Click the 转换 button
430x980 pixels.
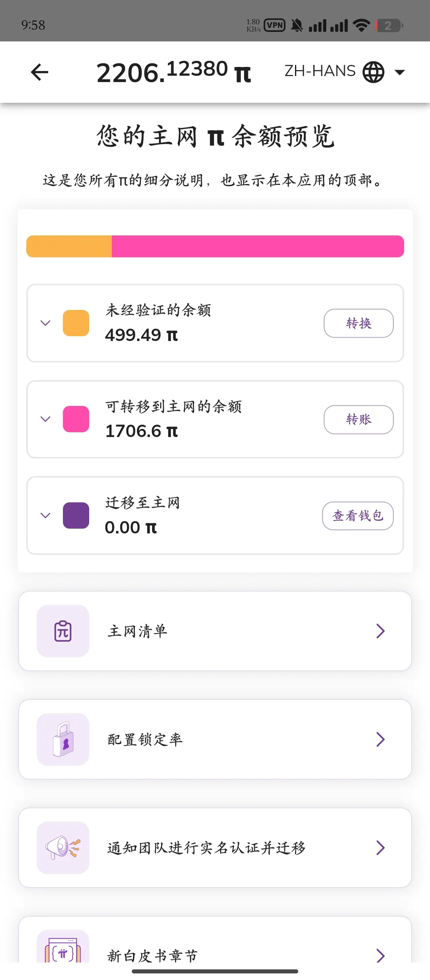359,323
